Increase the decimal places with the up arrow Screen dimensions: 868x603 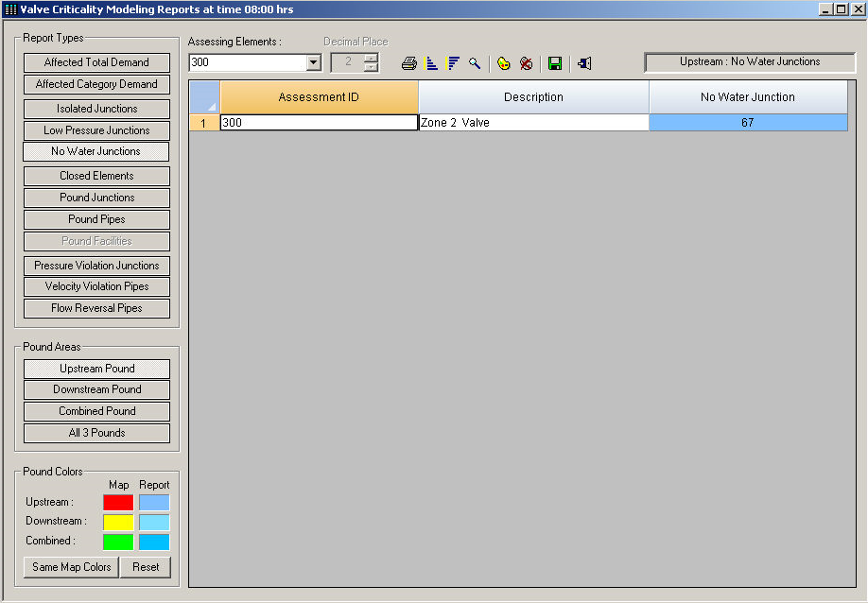tap(371, 58)
